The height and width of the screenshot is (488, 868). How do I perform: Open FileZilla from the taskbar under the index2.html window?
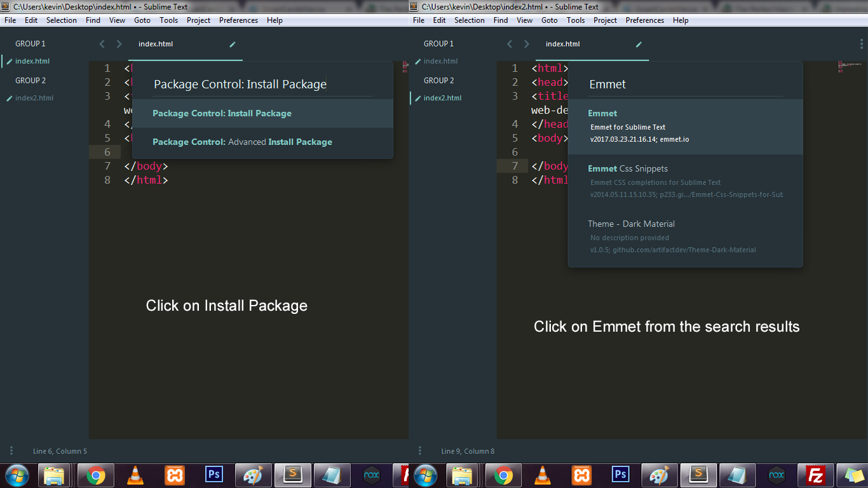point(816,475)
